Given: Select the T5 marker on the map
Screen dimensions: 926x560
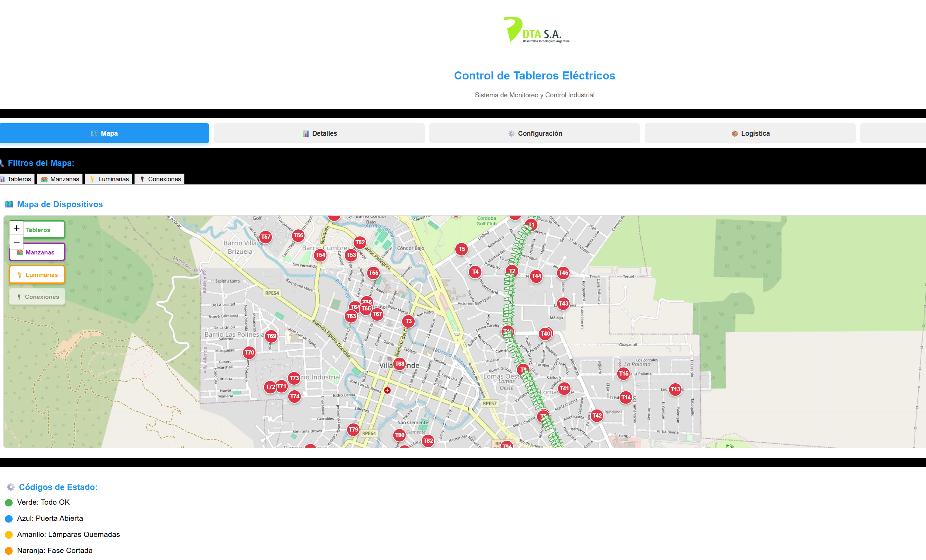Looking at the screenshot, I should click(x=462, y=249).
